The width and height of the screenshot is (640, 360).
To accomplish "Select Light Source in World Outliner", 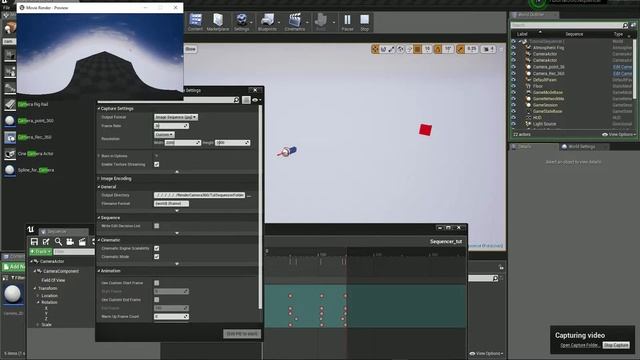I will pos(544,124).
